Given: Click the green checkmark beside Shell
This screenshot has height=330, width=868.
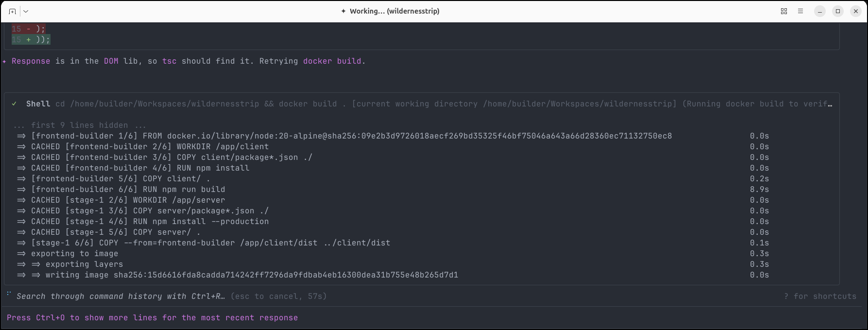Looking at the screenshot, I should click(x=15, y=104).
